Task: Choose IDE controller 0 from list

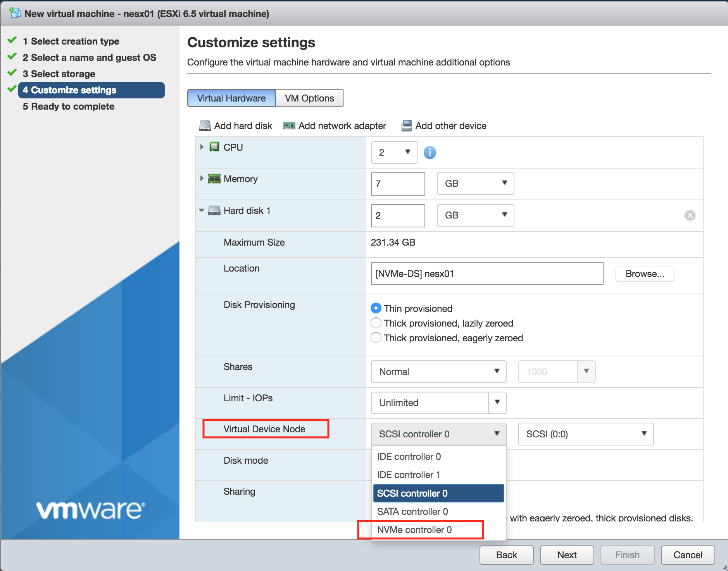Action: click(x=438, y=457)
